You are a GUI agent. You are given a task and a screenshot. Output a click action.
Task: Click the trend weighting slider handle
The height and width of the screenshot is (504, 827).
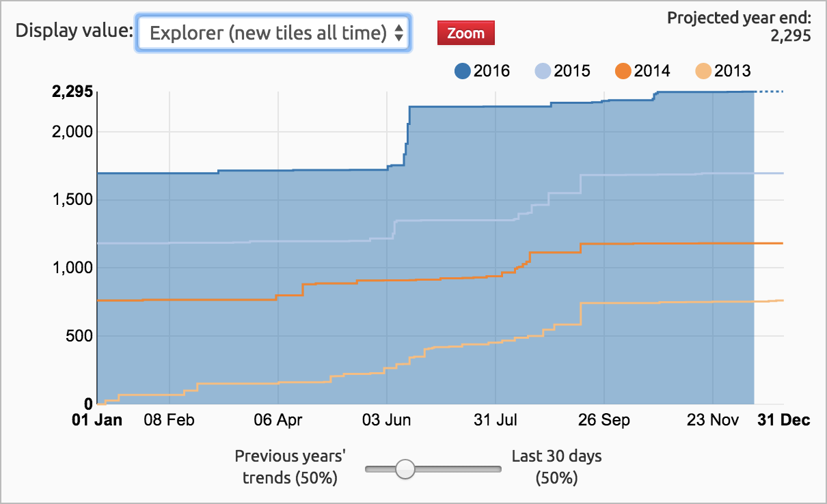click(405, 468)
